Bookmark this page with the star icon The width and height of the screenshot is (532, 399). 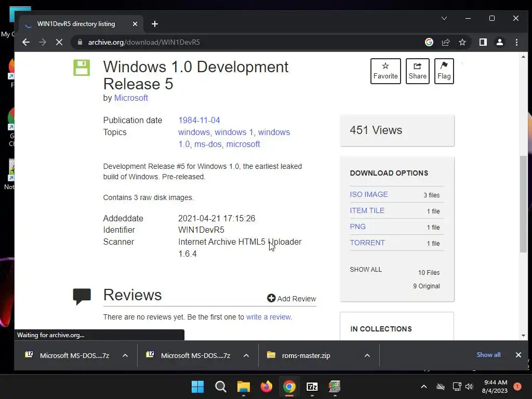pos(462,42)
